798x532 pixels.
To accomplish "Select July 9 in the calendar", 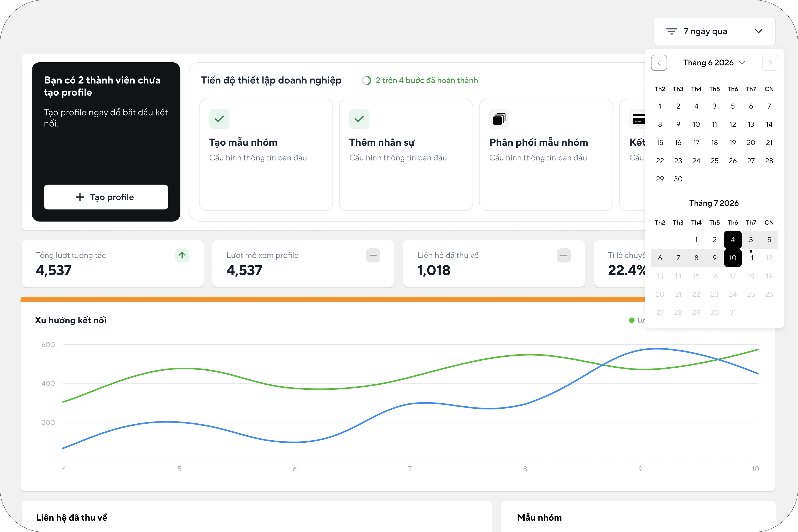I will tap(715, 258).
